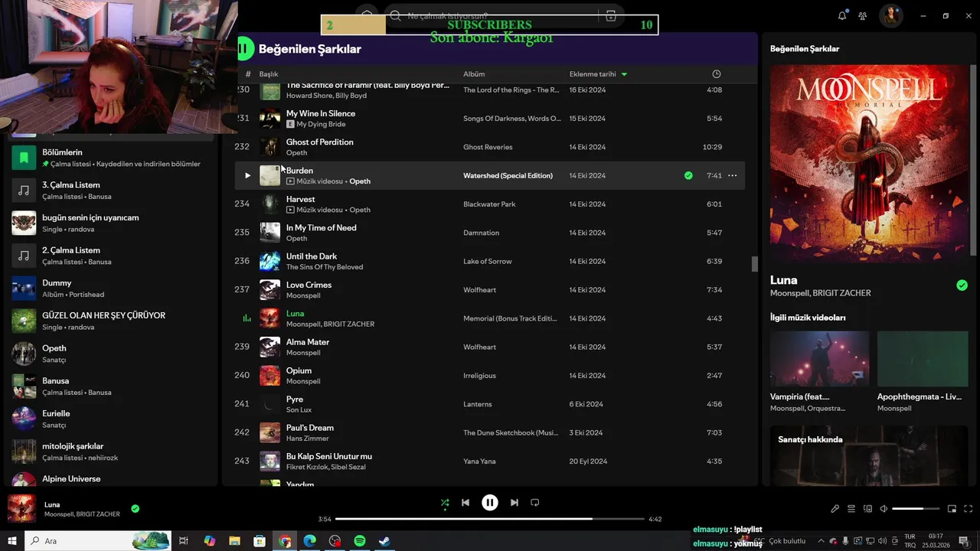Sort by the duration clock icon

[x=717, y=74]
